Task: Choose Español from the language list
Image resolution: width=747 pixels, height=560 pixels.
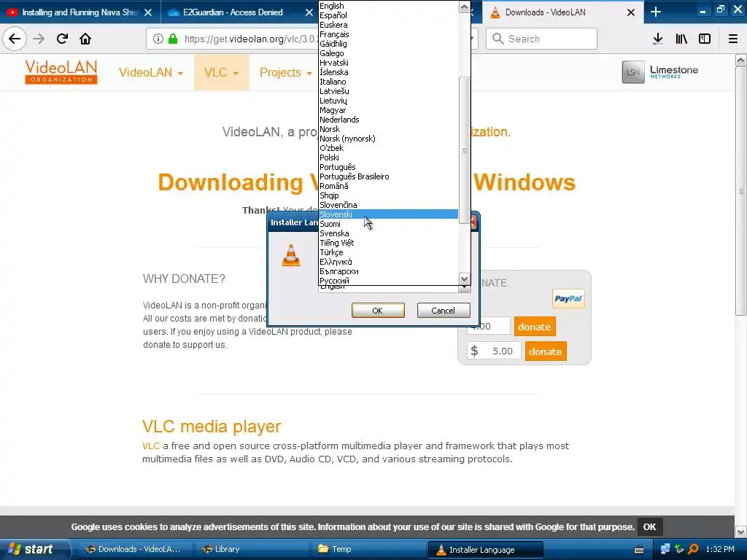Action: pos(388,15)
